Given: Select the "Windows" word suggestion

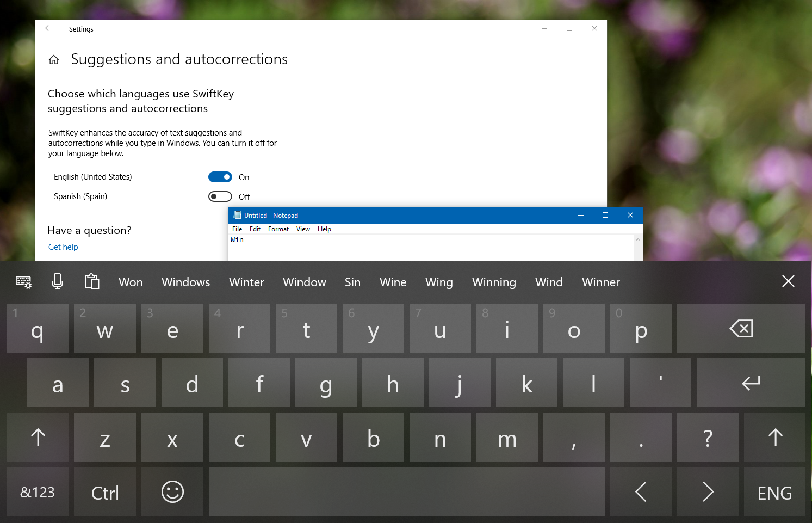Looking at the screenshot, I should point(185,282).
